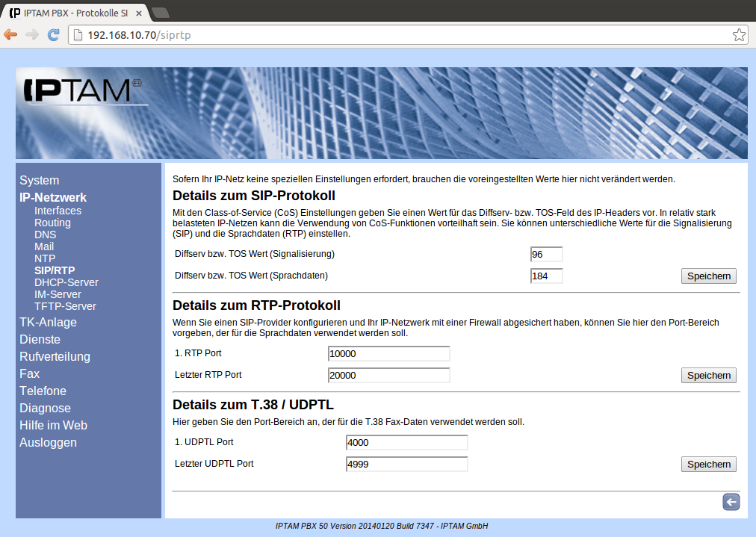756x537 pixels.
Task: Open the TK-Anlage menu section
Action: click(x=48, y=323)
